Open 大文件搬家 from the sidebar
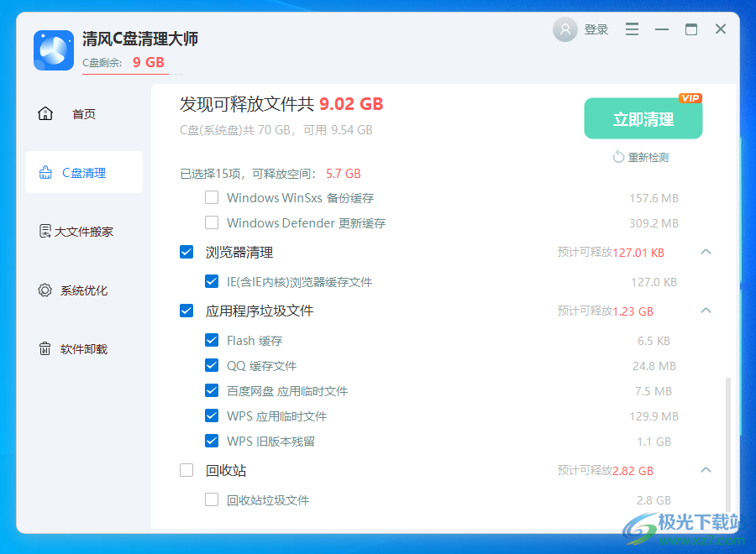The image size is (756, 554). coord(46,231)
